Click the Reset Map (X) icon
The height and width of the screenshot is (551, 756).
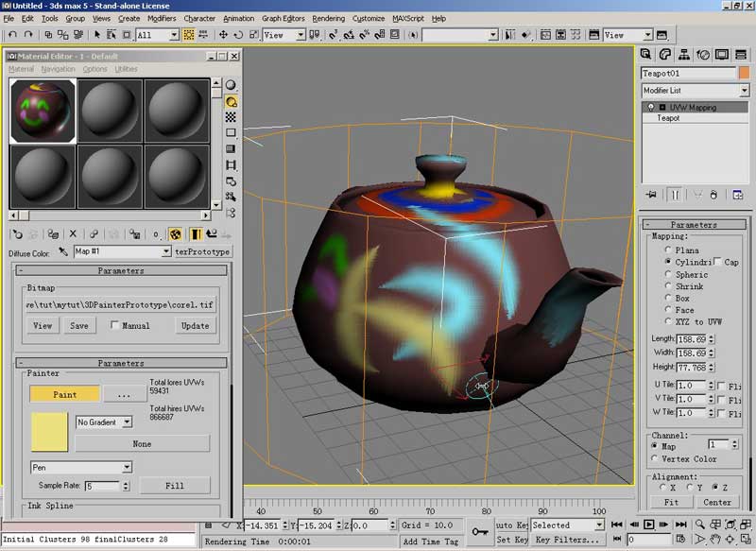73,234
